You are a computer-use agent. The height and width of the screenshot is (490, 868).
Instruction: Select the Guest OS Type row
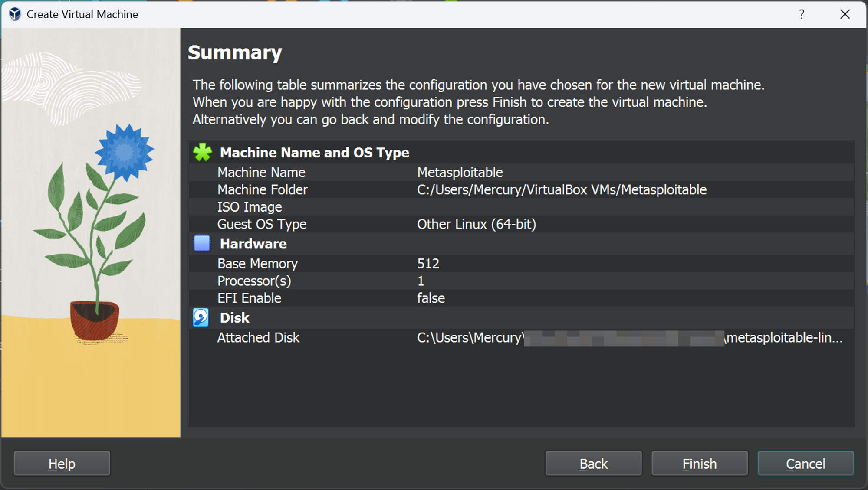pyautogui.click(x=476, y=224)
